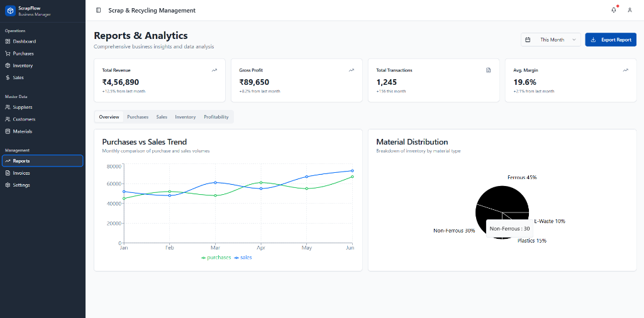Click the 1,245 Total Transactions value
This screenshot has width=644, height=318.
tap(387, 82)
